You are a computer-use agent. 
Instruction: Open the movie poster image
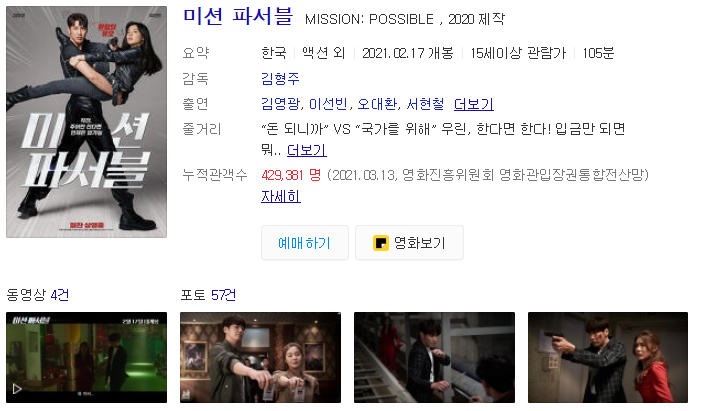(x=86, y=122)
